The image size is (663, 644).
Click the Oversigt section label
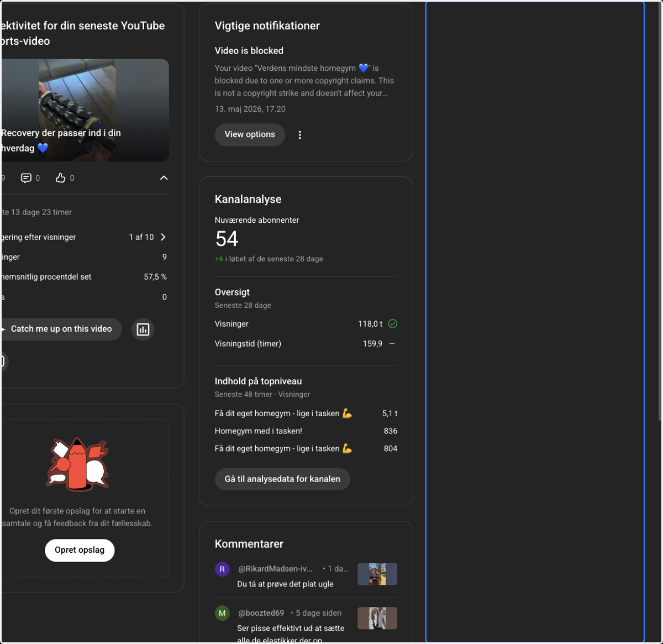pyautogui.click(x=232, y=292)
